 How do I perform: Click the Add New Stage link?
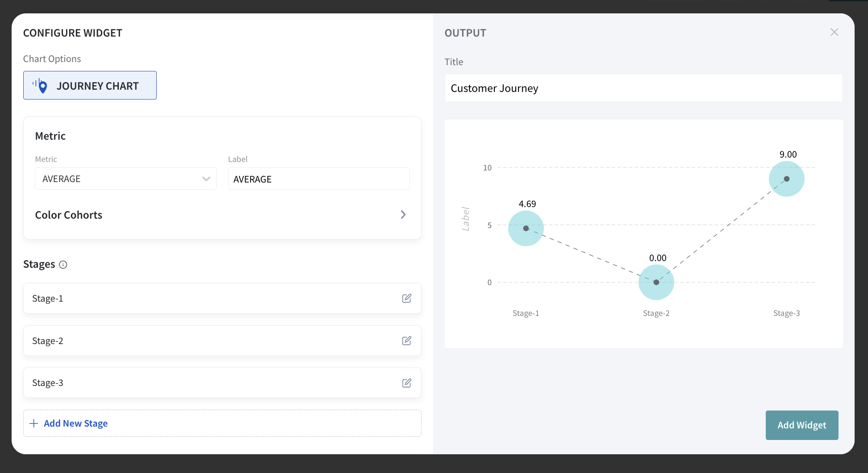pyautogui.click(x=75, y=423)
